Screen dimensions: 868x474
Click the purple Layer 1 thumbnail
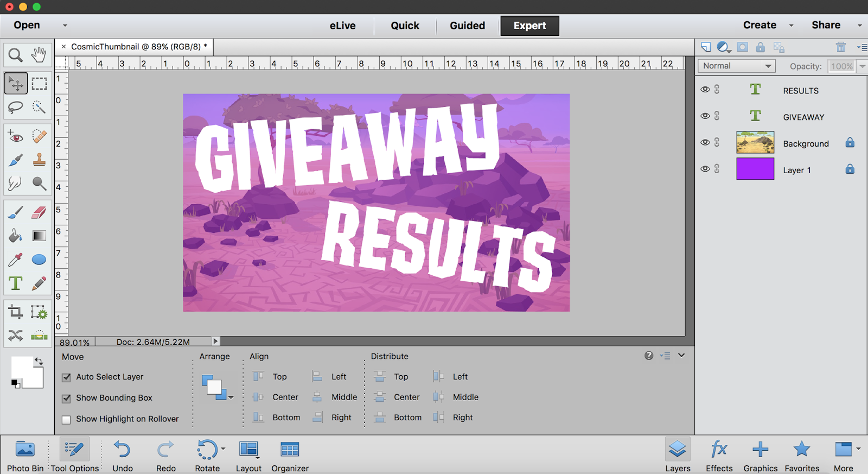[755, 169]
